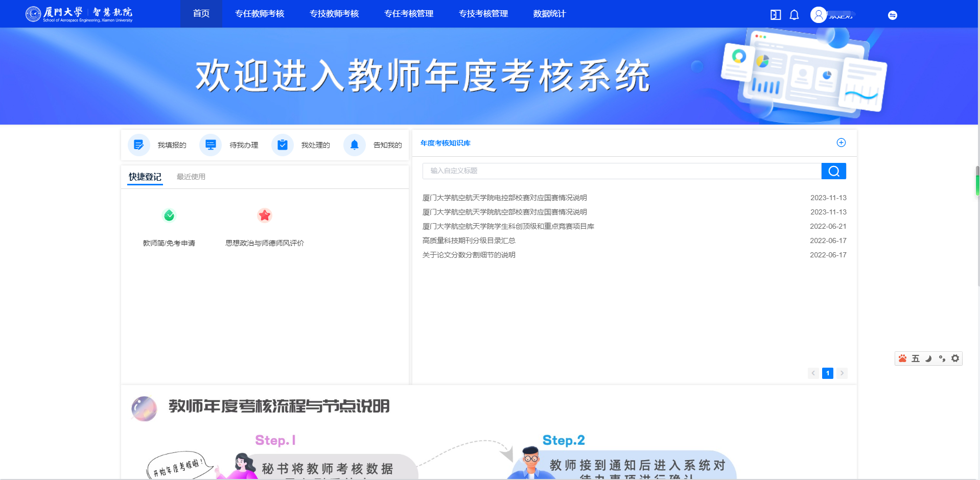980x480 pixels.
Task: Open the 待我办理 icon
Action: point(211,145)
